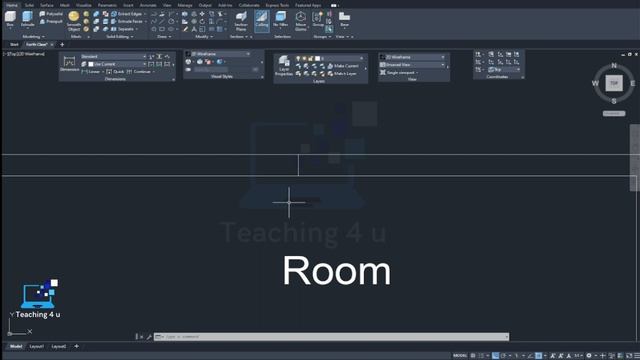Open the Section Plane tool
The height and width of the screenshot is (360, 640).
pos(241,21)
